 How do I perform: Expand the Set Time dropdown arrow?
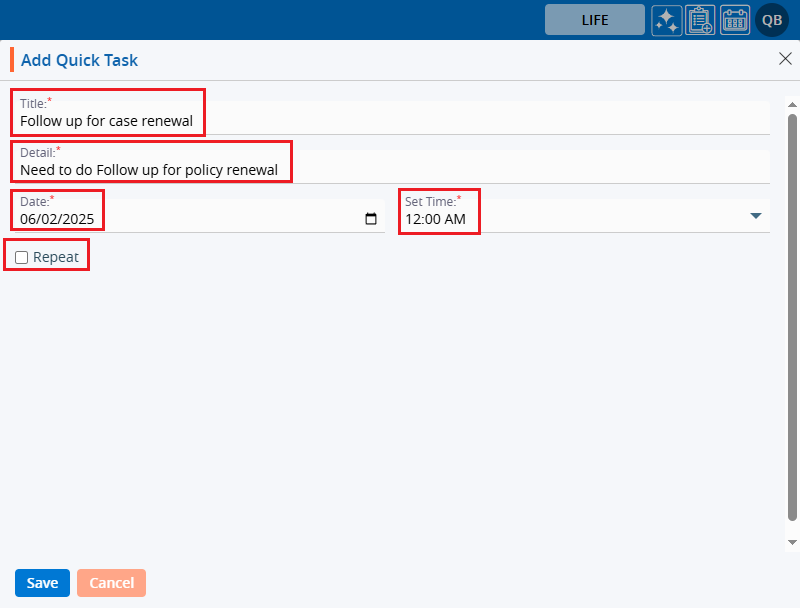(x=756, y=216)
